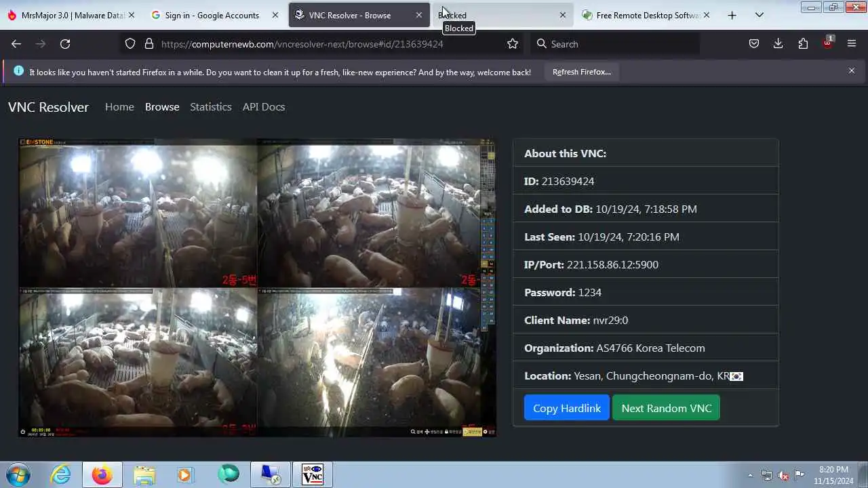
Task: Click the Copy Hardlink button
Action: point(567,408)
